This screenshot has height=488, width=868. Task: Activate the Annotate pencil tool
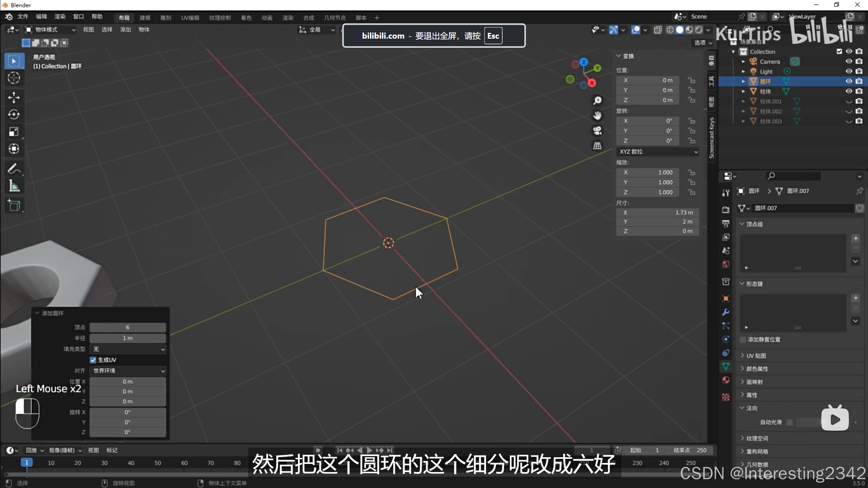(x=14, y=168)
